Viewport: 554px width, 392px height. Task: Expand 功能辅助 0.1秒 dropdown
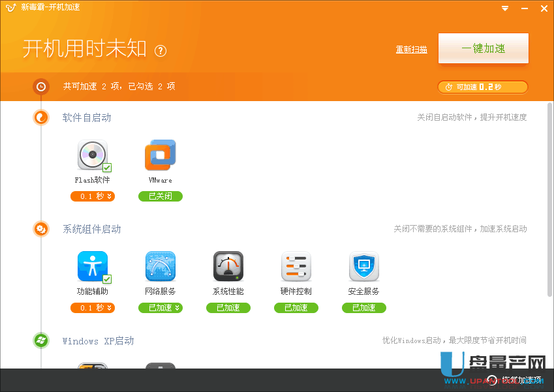(x=92, y=308)
